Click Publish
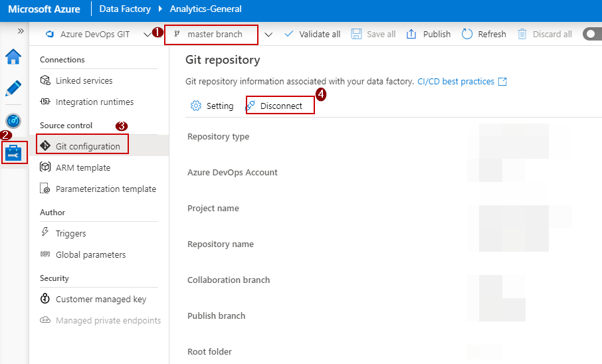Image resolution: width=602 pixels, height=364 pixels. [437, 34]
